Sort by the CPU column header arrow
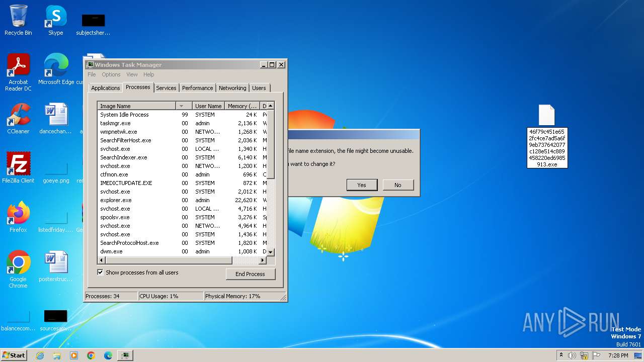The image size is (644, 362). [x=184, y=106]
